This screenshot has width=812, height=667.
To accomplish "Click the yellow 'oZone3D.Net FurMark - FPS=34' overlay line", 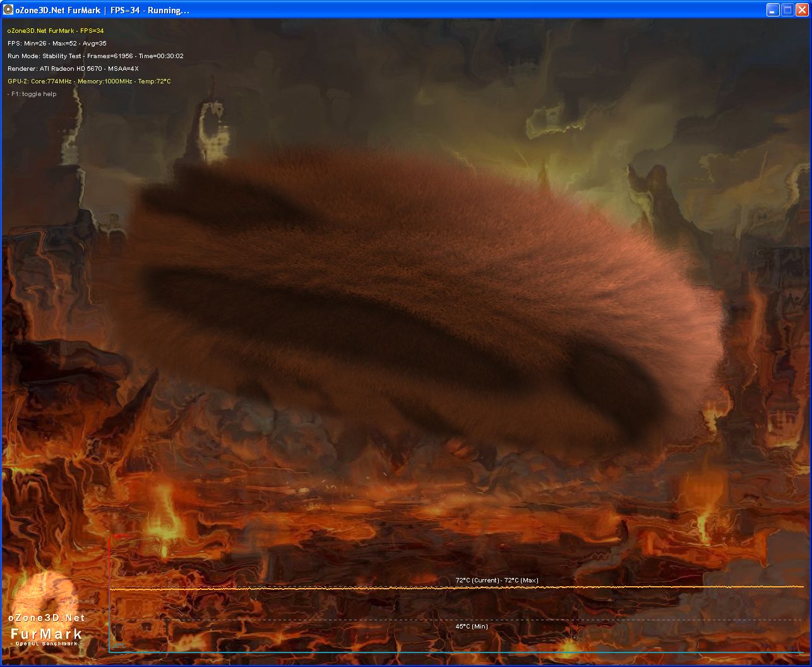I will coord(56,30).
